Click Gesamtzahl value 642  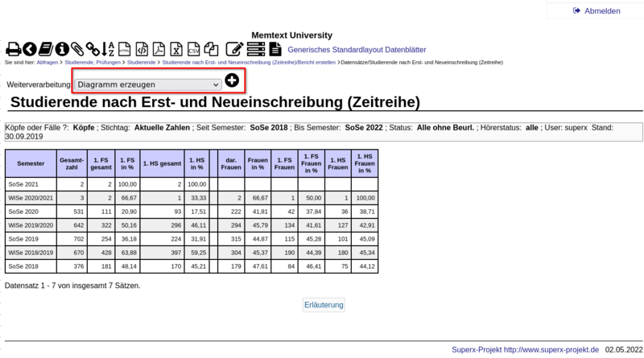click(x=78, y=225)
